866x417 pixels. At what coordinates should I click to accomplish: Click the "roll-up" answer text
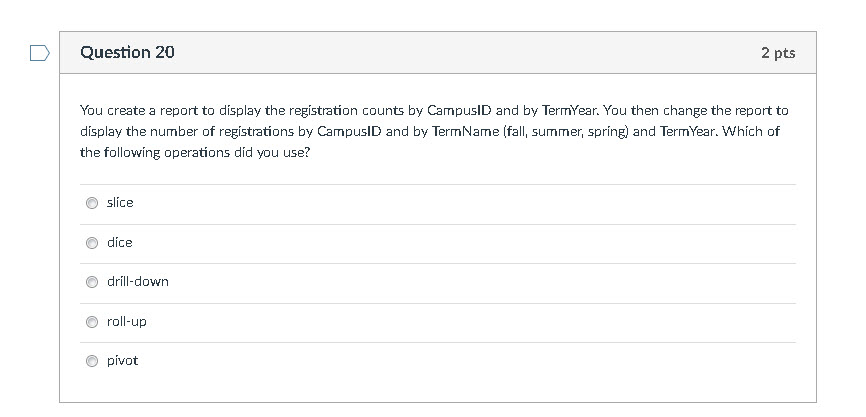(127, 322)
